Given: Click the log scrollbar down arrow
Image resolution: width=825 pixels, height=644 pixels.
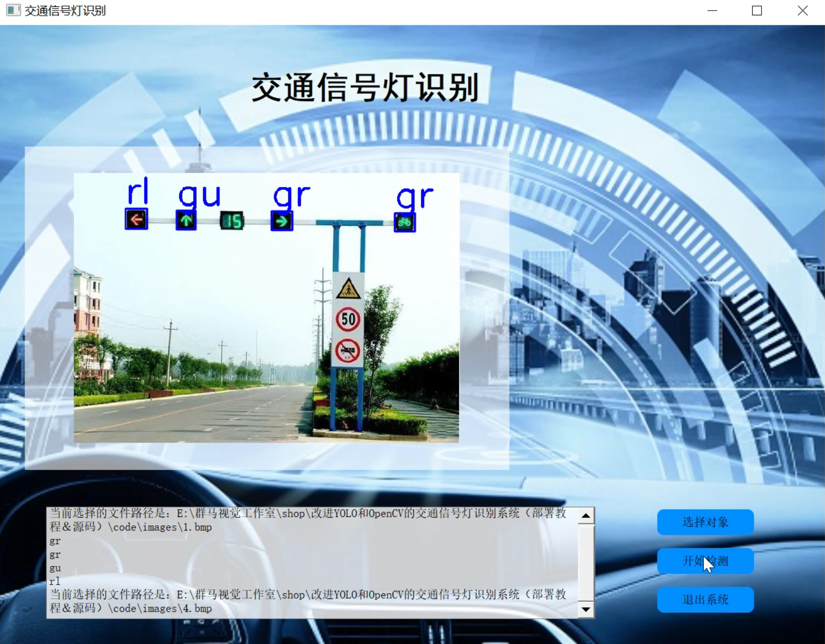Looking at the screenshot, I should [x=586, y=609].
